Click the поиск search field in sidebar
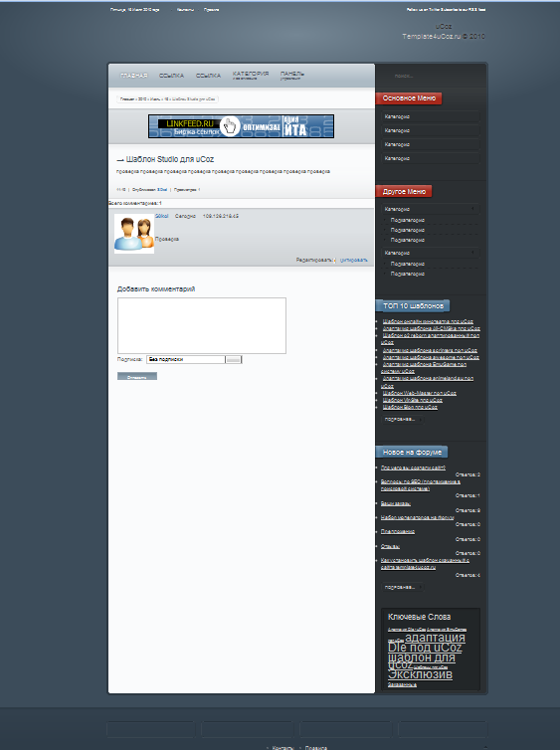 [x=431, y=76]
